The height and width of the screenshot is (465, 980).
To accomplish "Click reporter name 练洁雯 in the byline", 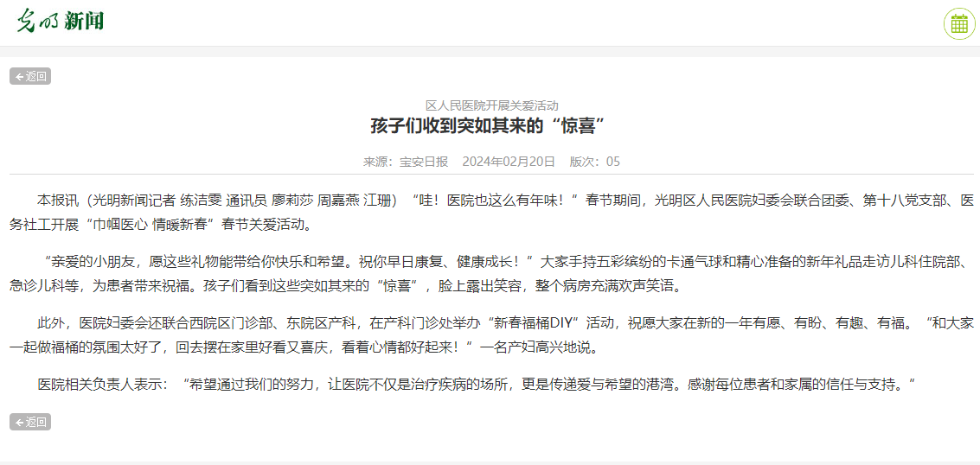I will (200, 201).
